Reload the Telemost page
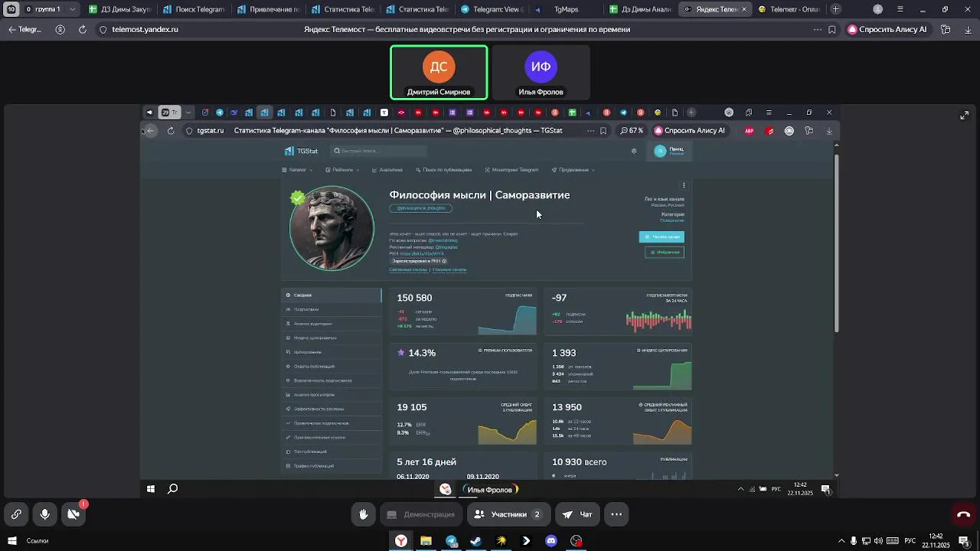The image size is (980, 551). [x=82, y=29]
